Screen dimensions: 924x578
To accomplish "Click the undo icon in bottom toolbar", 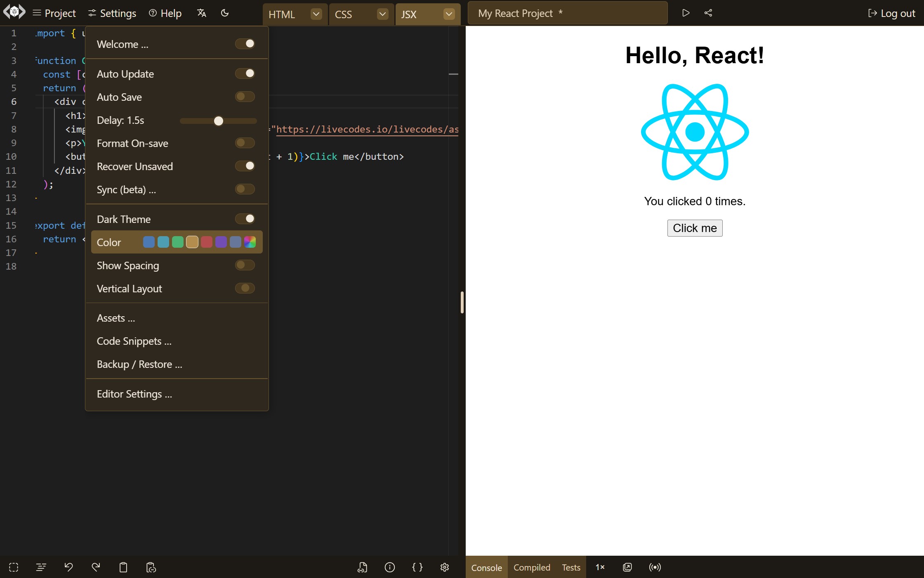I will point(68,567).
